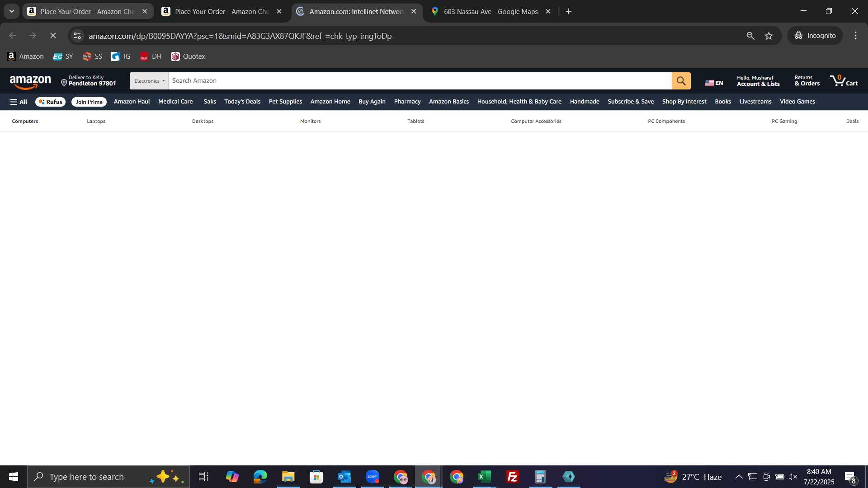Click the zoom magnifier icon in address bar
868x488 pixels.
point(750,36)
